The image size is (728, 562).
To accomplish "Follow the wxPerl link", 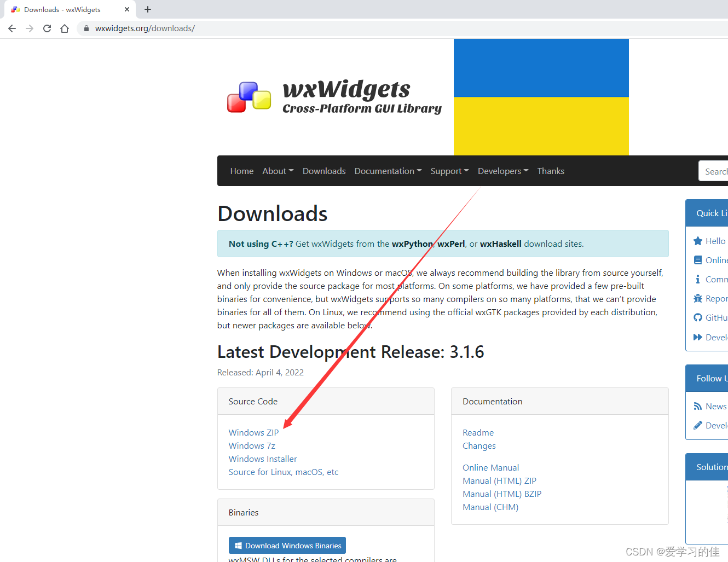I will (451, 244).
